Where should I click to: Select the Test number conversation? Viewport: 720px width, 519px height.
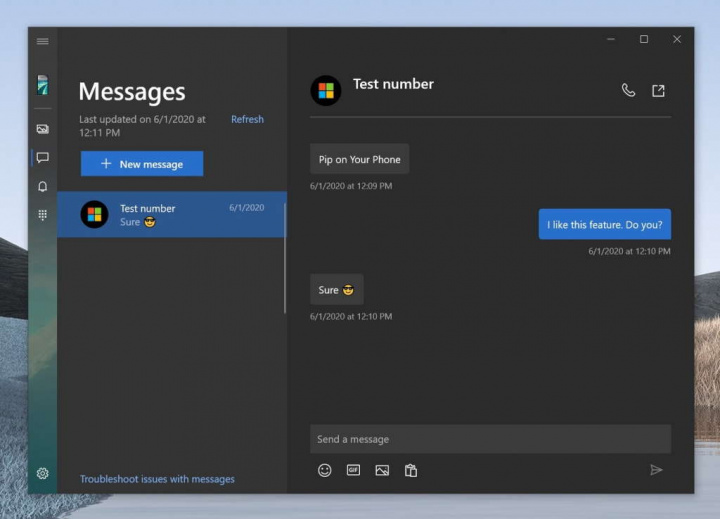(x=171, y=214)
